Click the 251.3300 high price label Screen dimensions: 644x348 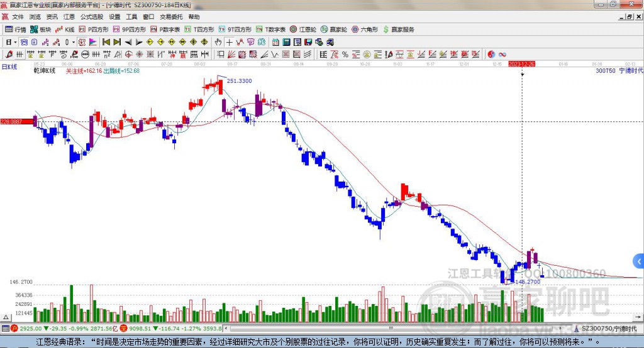pos(239,81)
